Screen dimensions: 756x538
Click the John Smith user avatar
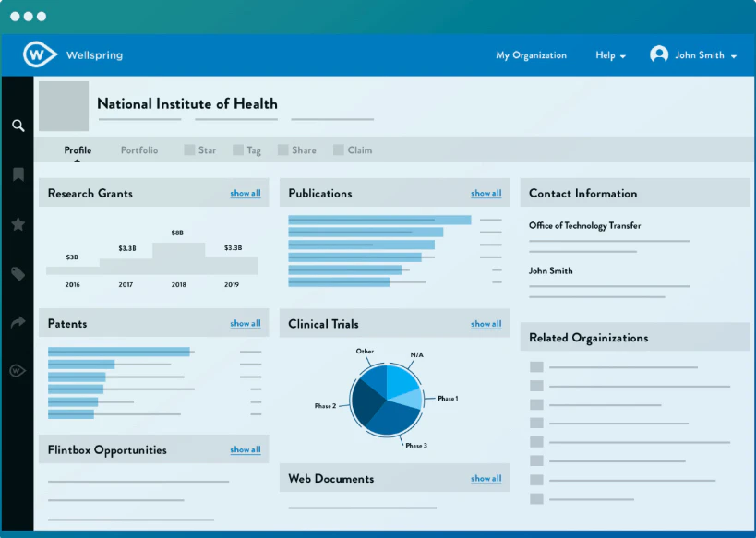click(659, 55)
